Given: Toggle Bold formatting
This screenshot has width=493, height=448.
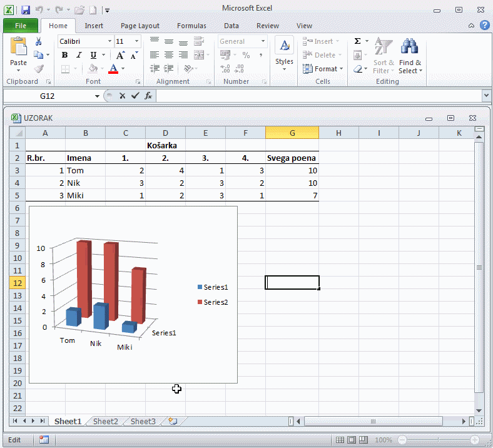Looking at the screenshot, I should coord(64,55).
